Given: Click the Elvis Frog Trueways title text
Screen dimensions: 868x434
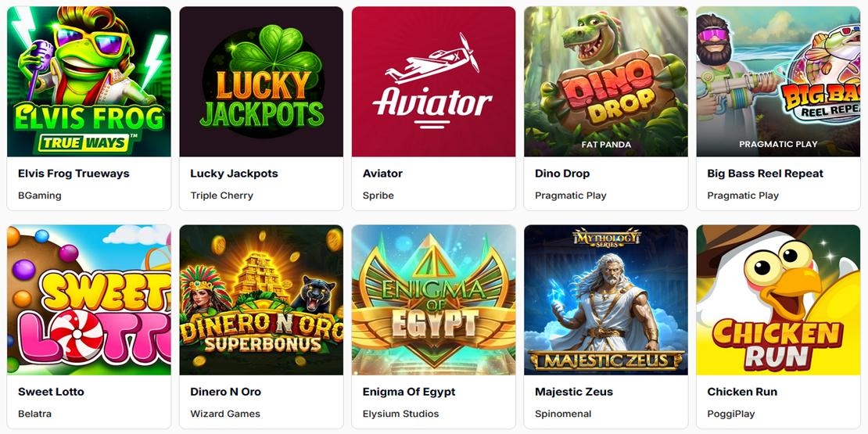Looking at the screenshot, I should coord(74,174).
